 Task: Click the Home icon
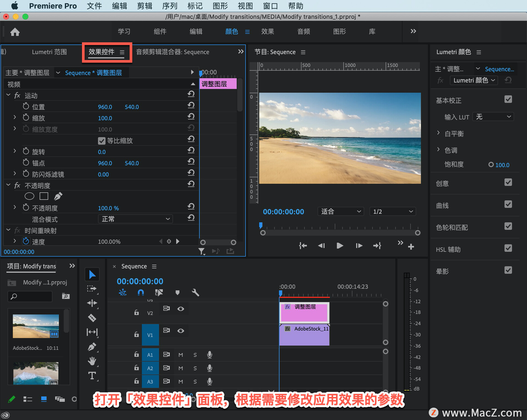pos(15,32)
